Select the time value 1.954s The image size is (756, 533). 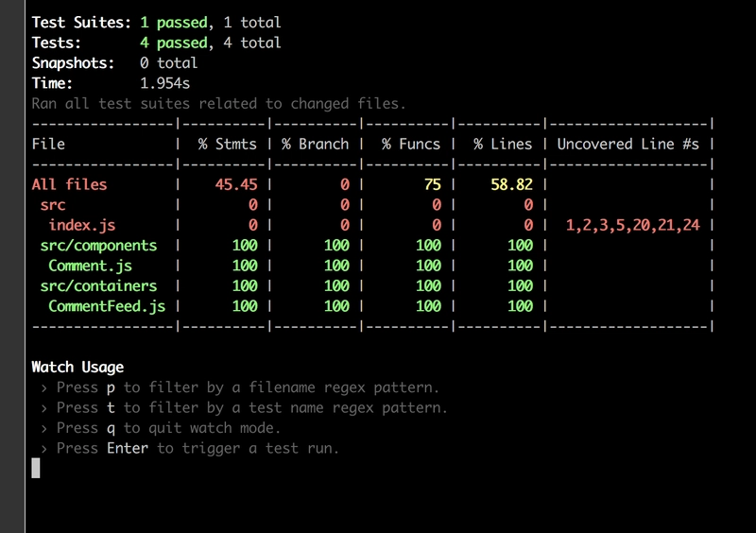164,83
